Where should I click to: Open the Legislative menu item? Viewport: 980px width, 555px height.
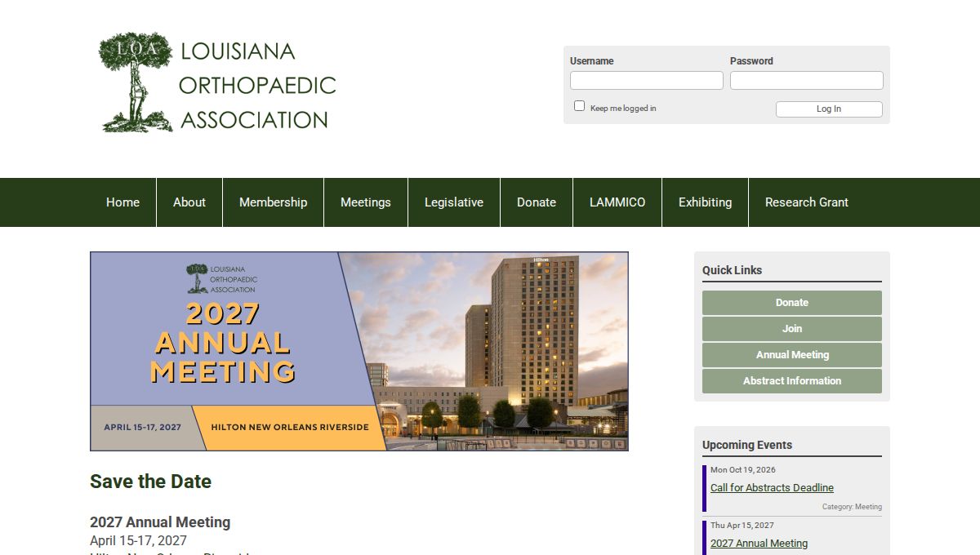[x=454, y=202]
